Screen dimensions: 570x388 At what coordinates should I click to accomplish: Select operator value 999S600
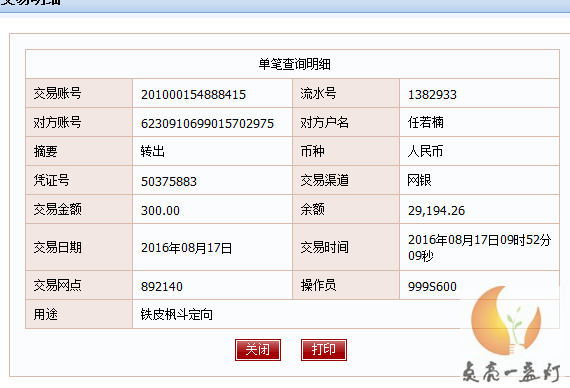pos(432,287)
